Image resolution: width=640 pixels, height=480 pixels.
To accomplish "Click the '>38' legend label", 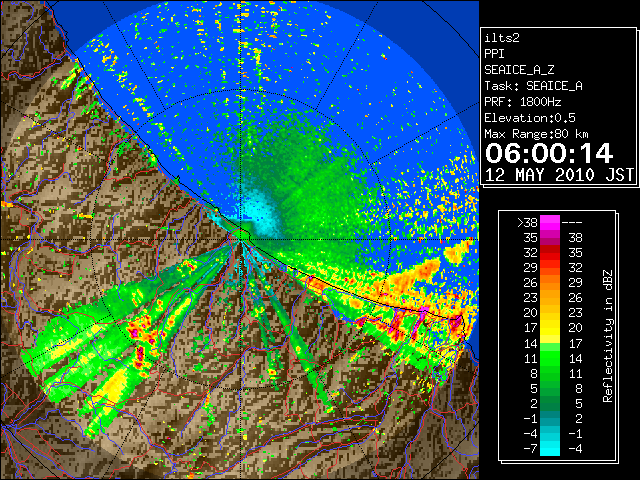I will pyautogui.click(x=527, y=223).
